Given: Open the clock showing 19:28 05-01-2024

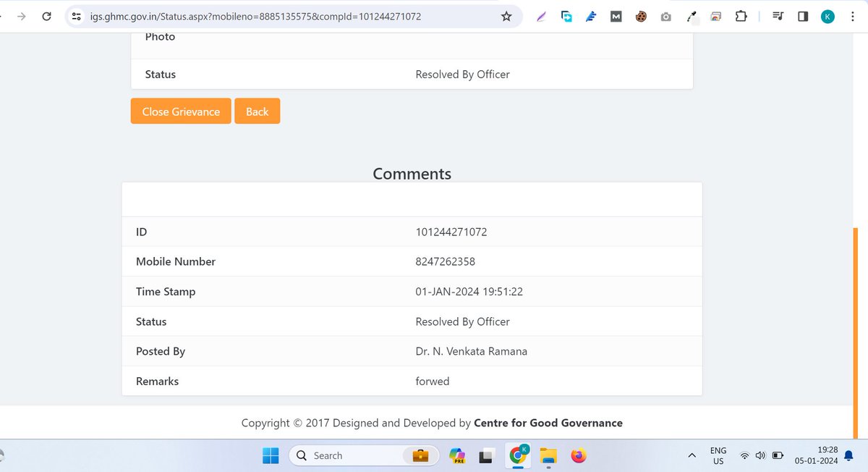Looking at the screenshot, I should pyautogui.click(x=815, y=455).
